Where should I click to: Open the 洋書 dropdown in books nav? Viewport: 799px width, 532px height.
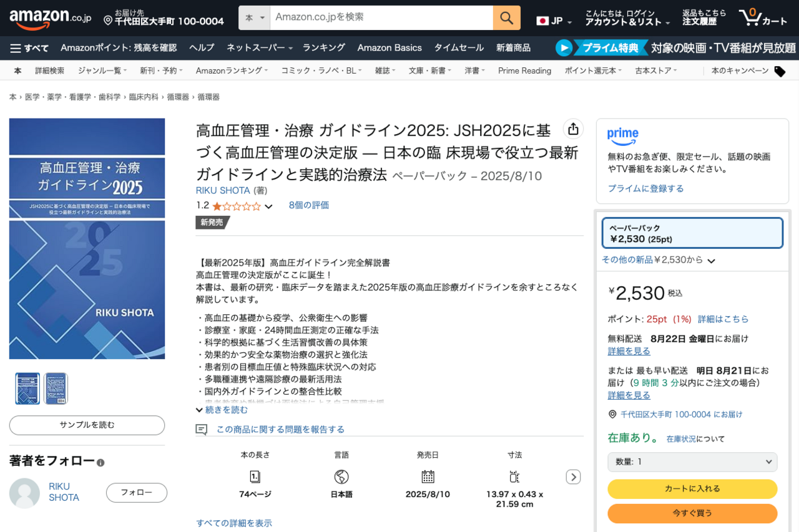point(474,71)
